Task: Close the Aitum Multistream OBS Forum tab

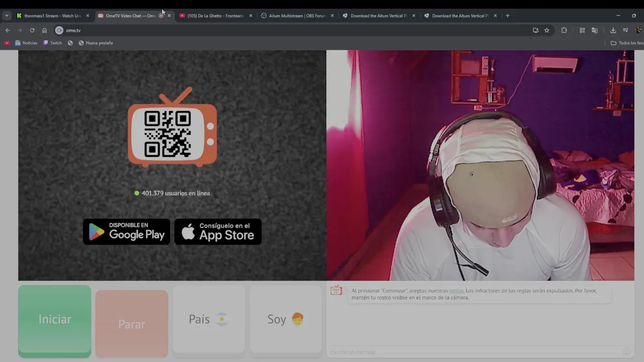Action: (332, 16)
